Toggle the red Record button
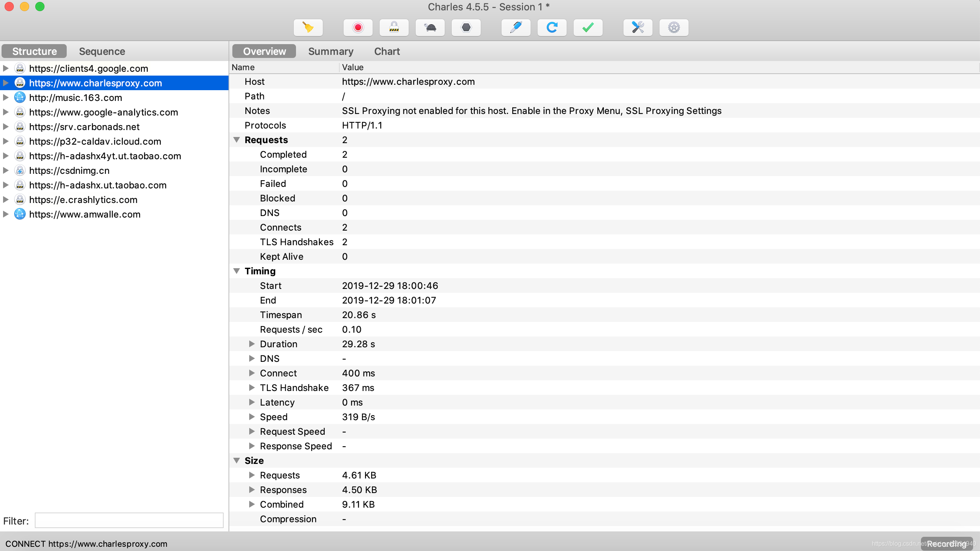 358,28
